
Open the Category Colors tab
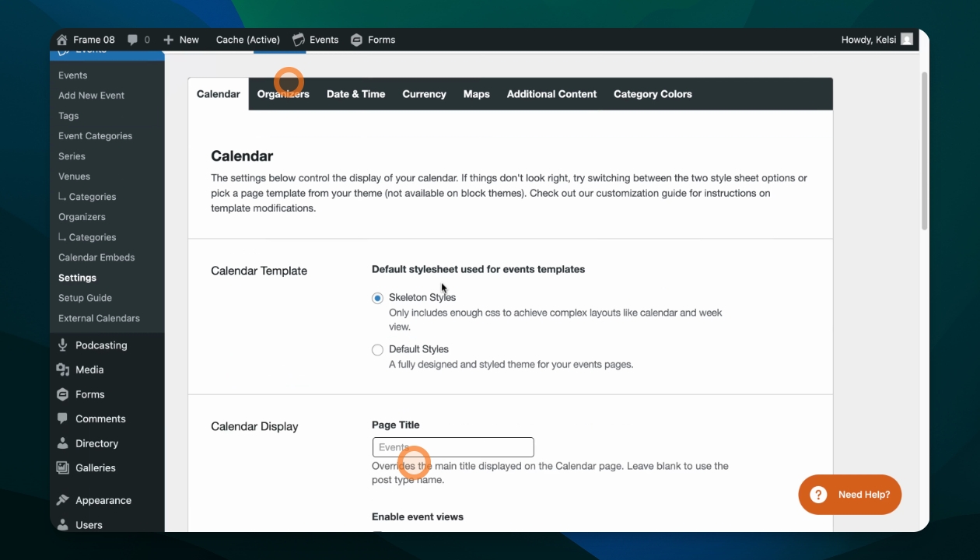653,94
